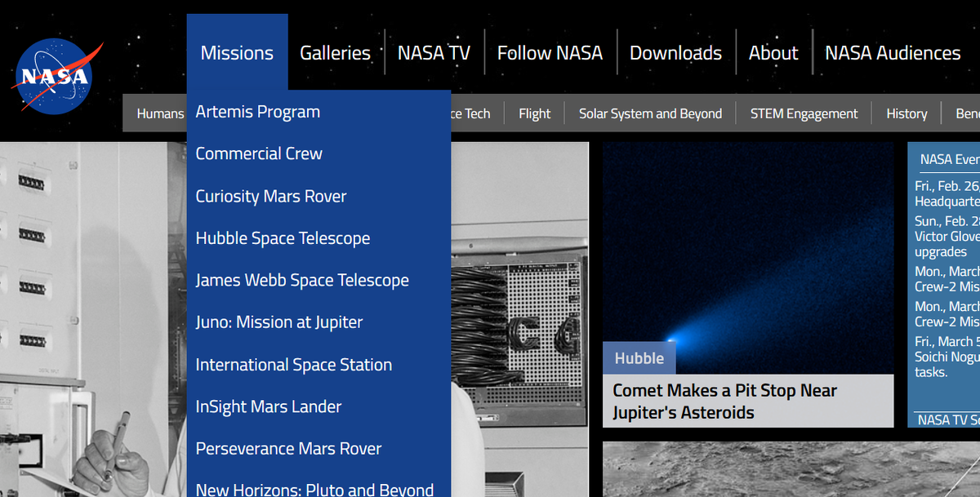Open the Galleries menu

[335, 53]
